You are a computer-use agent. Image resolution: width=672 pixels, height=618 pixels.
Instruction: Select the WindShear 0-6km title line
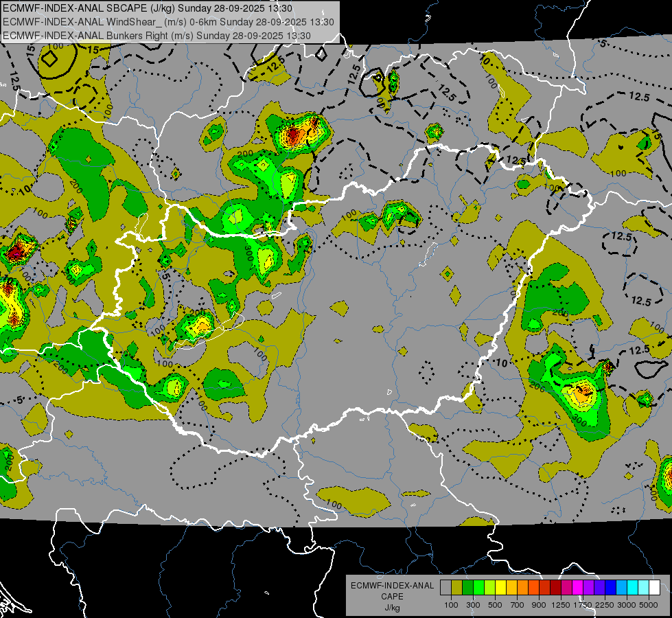168,22
